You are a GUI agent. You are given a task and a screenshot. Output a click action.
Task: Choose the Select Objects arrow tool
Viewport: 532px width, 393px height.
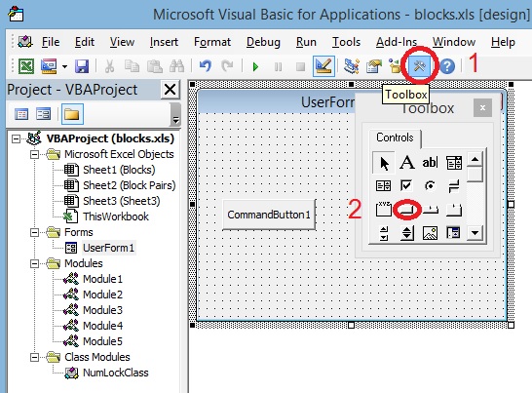tap(384, 163)
